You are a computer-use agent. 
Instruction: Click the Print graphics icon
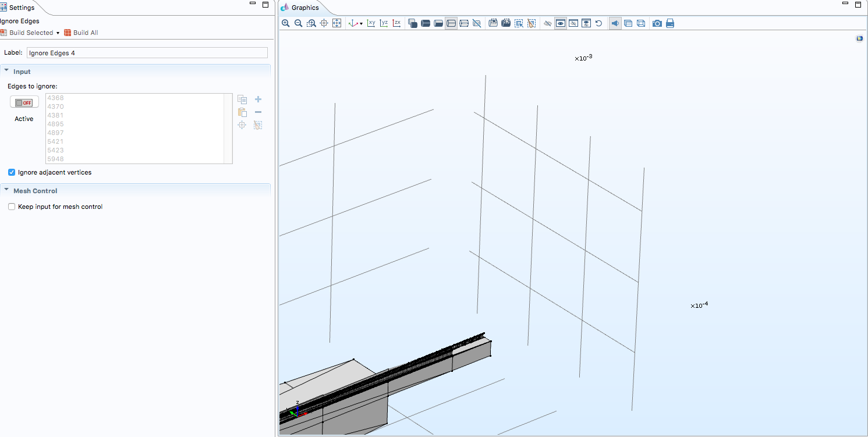point(670,23)
